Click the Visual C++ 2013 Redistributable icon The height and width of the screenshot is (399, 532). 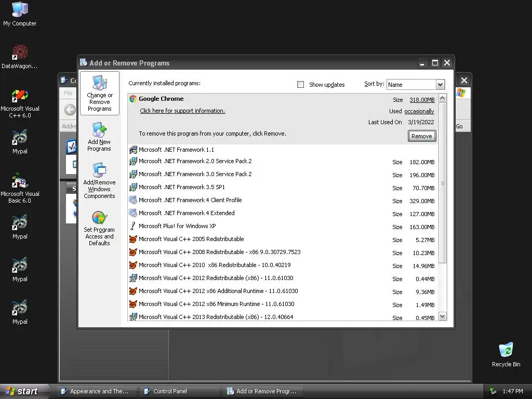(x=133, y=317)
